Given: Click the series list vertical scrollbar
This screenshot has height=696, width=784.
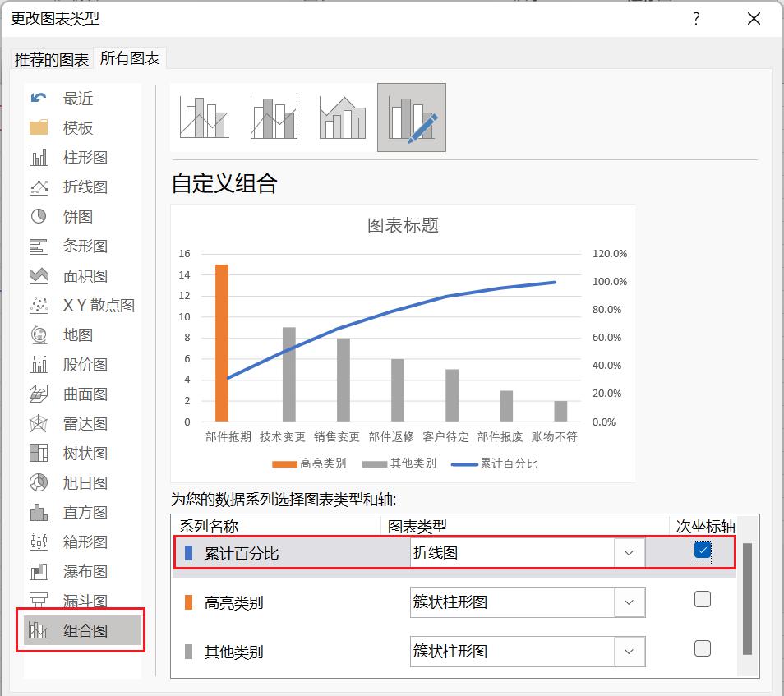Looking at the screenshot, I should pyautogui.click(x=747, y=598).
